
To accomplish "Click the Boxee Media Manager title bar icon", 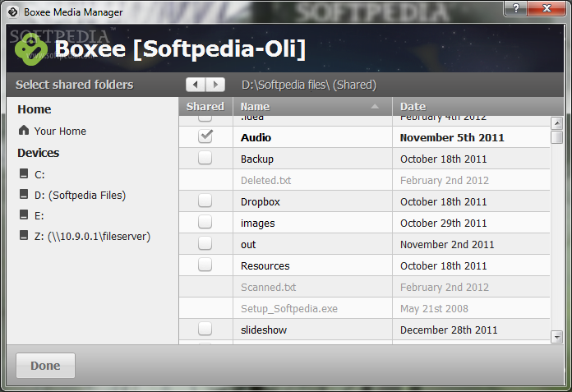I will click(13, 12).
